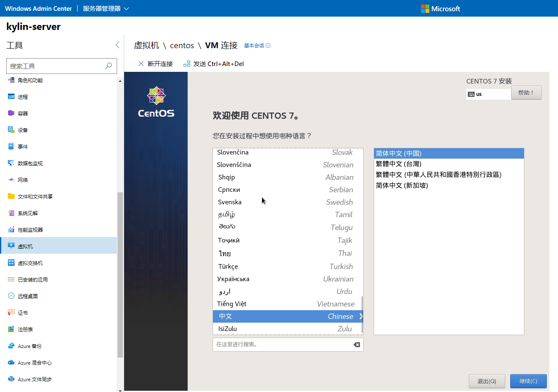This screenshot has width=558, height=392.
Task: Open Packet Monitoring (数据包监视) icon
Action: pos(11,163)
